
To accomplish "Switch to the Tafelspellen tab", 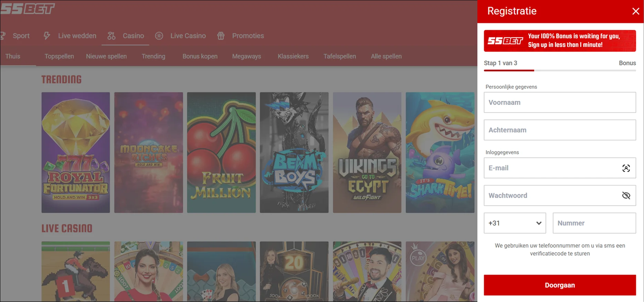I will click(340, 56).
